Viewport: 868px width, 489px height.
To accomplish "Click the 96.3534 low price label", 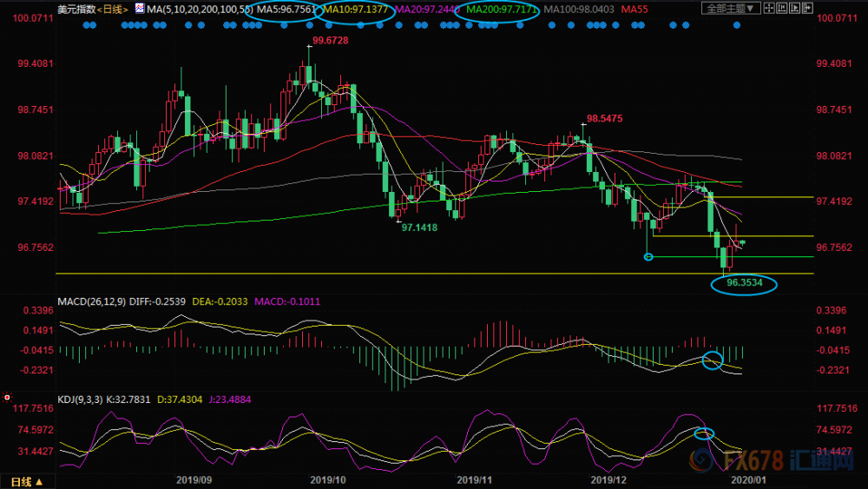I will [x=745, y=283].
